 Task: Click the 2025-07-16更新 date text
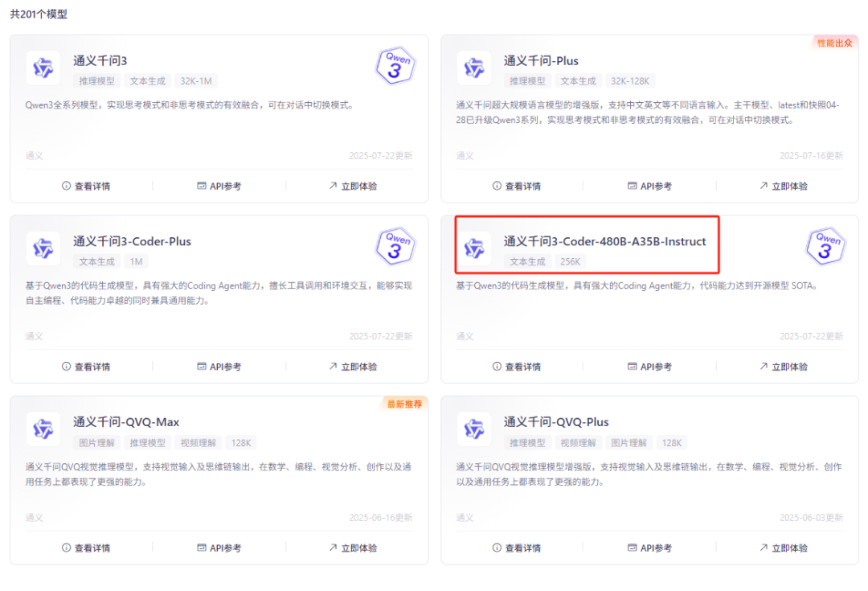click(x=811, y=156)
